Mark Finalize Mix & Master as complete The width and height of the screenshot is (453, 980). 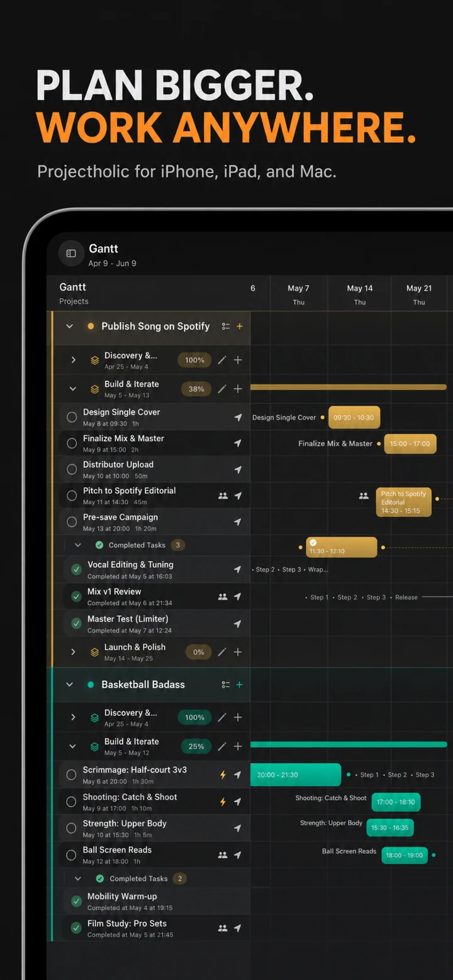(72, 443)
